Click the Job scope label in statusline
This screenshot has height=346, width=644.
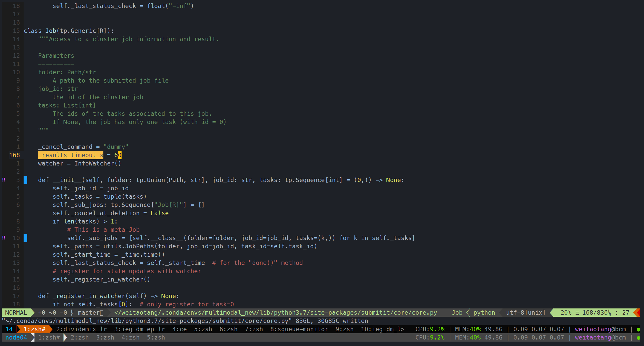tap(457, 313)
